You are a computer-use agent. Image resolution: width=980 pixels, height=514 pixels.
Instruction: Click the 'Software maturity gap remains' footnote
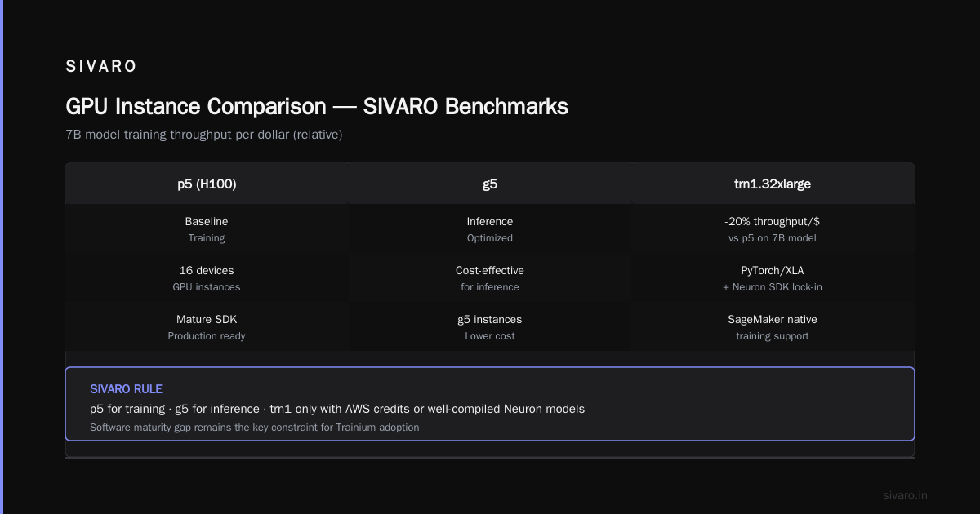tap(255, 428)
